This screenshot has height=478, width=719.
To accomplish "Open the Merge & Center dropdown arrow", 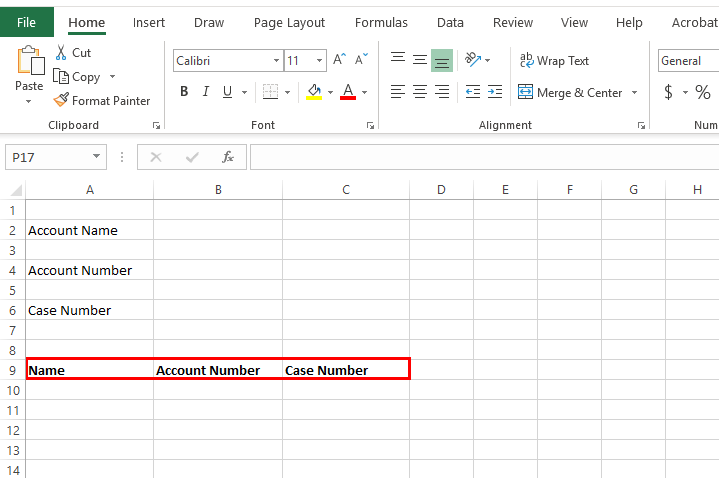I will [635, 93].
